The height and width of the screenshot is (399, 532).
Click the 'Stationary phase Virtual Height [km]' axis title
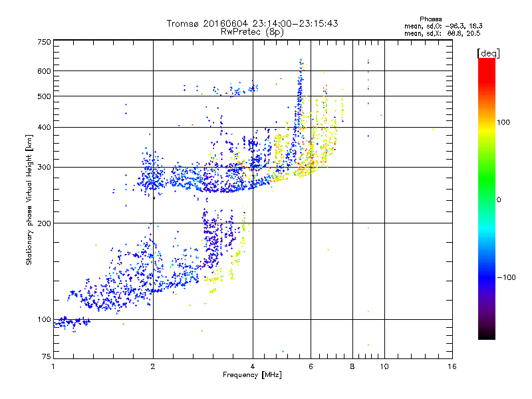[29, 199]
